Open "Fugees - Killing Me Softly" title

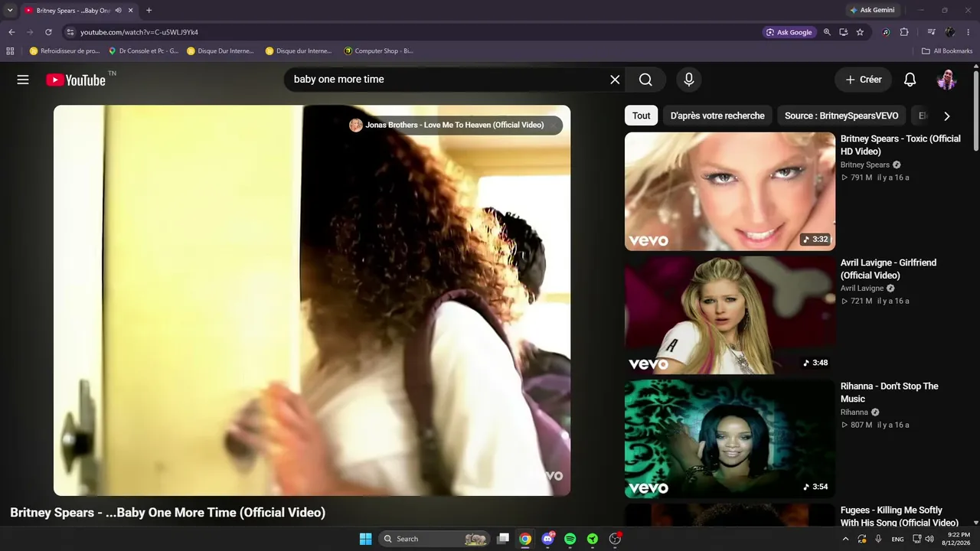coord(900,517)
